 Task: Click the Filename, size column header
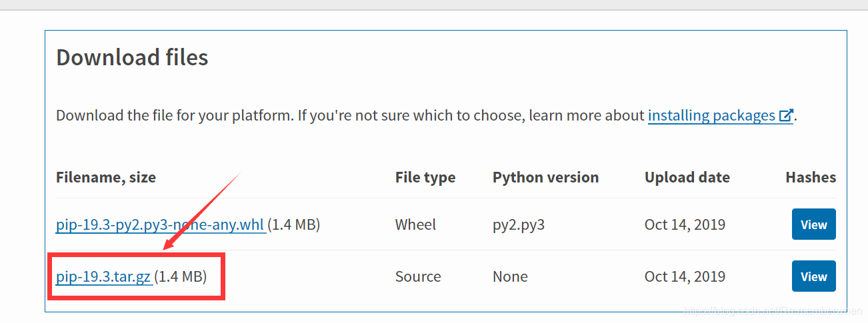pos(106,178)
